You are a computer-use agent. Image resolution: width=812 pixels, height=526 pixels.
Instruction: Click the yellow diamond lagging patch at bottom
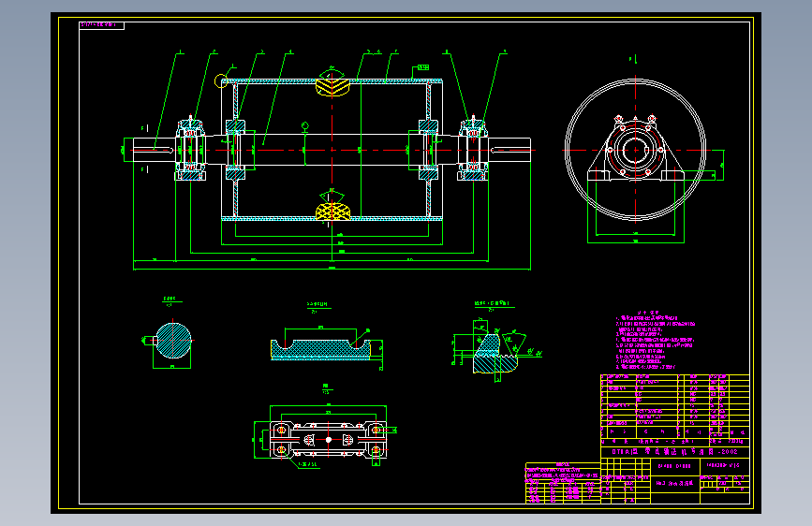pyautogui.click(x=332, y=211)
